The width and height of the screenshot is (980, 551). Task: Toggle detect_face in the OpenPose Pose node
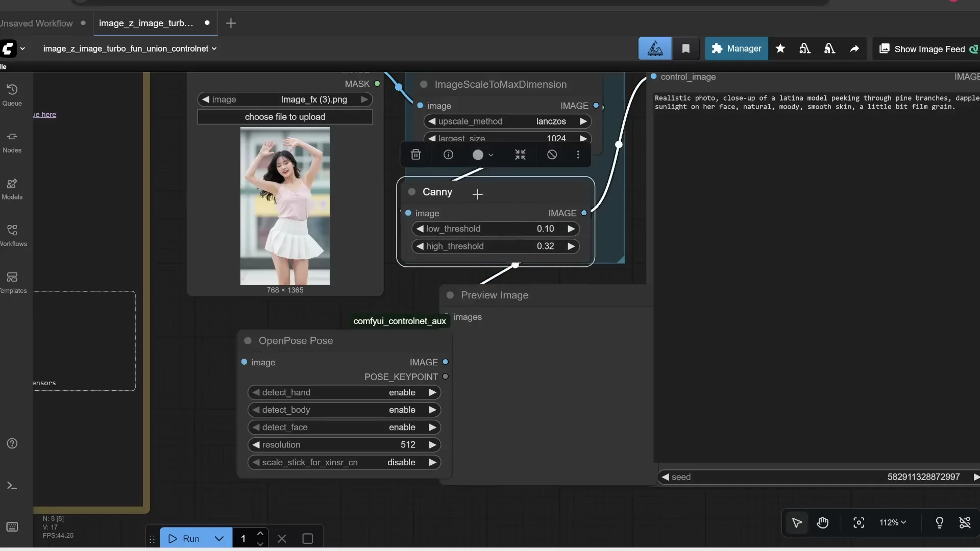[x=344, y=427]
